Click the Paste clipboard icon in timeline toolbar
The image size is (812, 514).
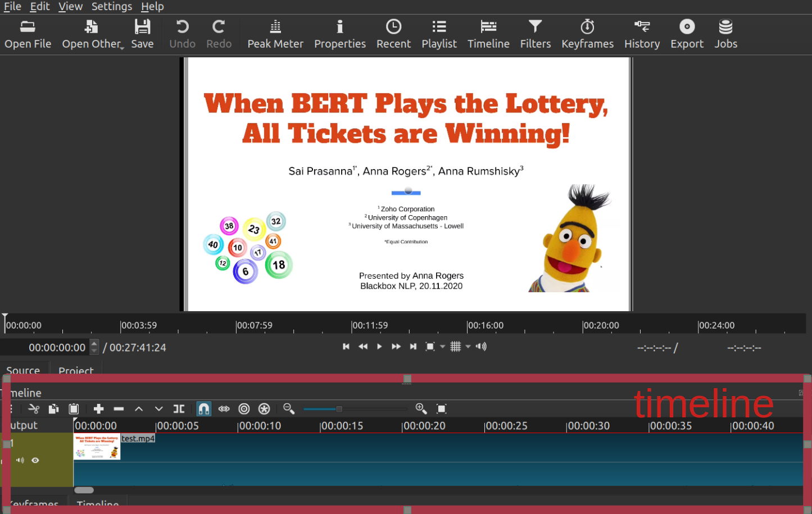[x=74, y=409]
